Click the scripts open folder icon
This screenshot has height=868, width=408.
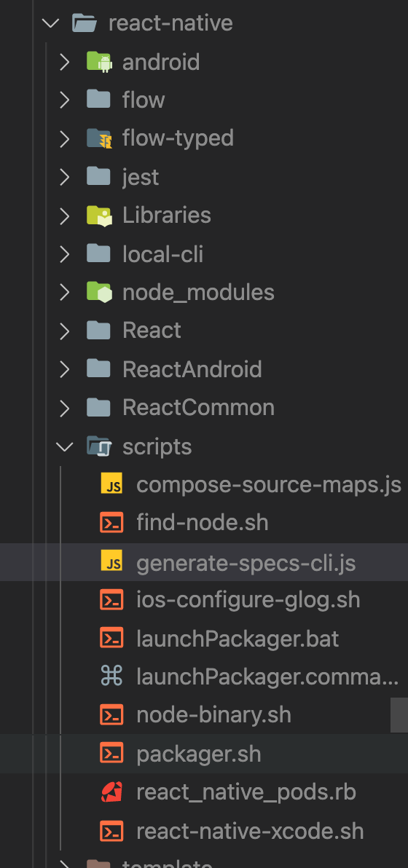click(x=99, y=446)
